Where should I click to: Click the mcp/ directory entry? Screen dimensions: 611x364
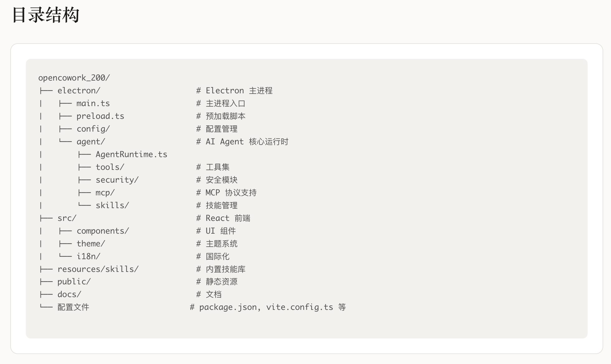click(105, 193)
